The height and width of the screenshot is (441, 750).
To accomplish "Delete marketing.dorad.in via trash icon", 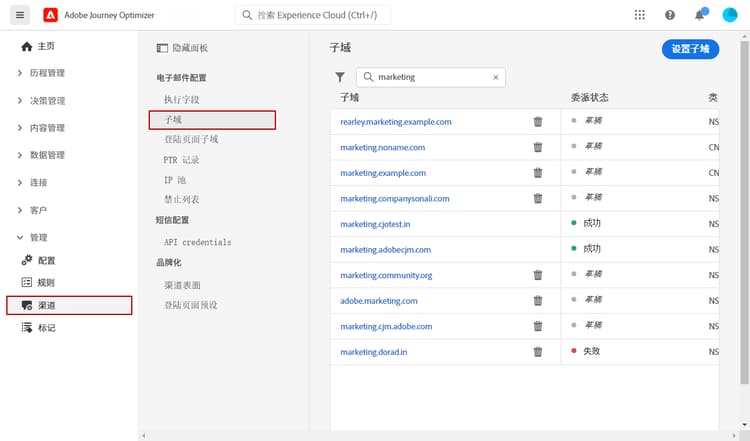I will (538, 352).
